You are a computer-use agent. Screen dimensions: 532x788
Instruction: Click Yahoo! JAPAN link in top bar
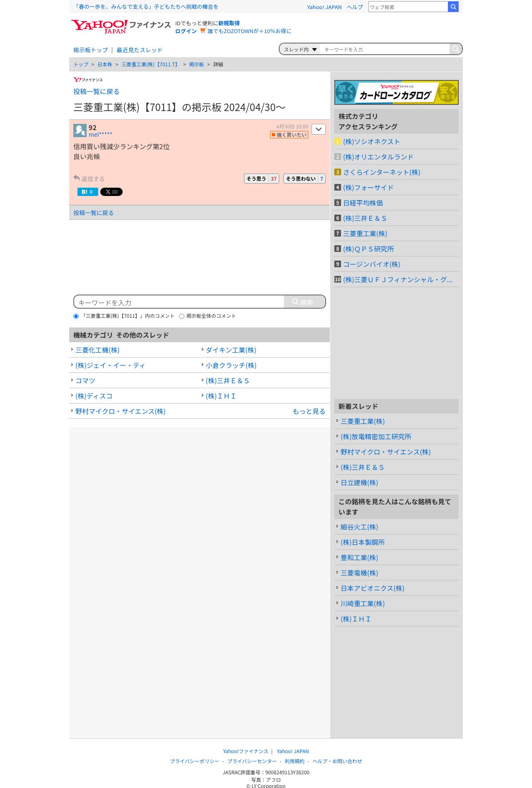click(324, 7)
